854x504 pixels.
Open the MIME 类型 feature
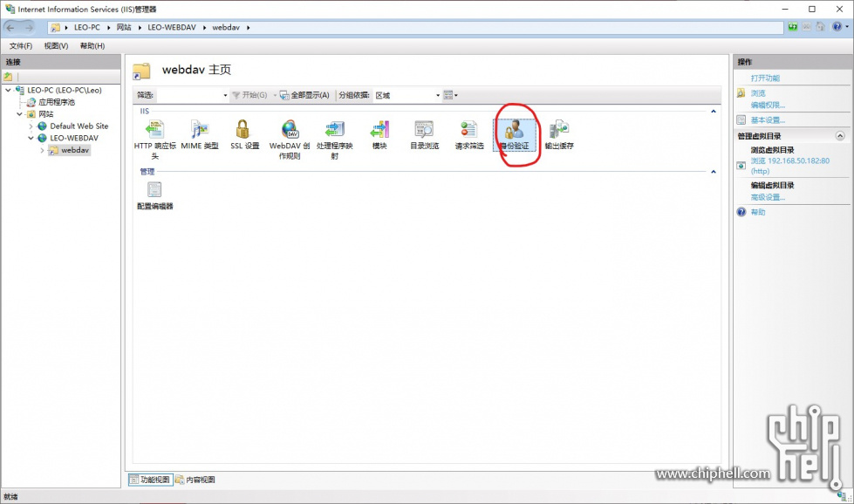[x=200, y=130]
